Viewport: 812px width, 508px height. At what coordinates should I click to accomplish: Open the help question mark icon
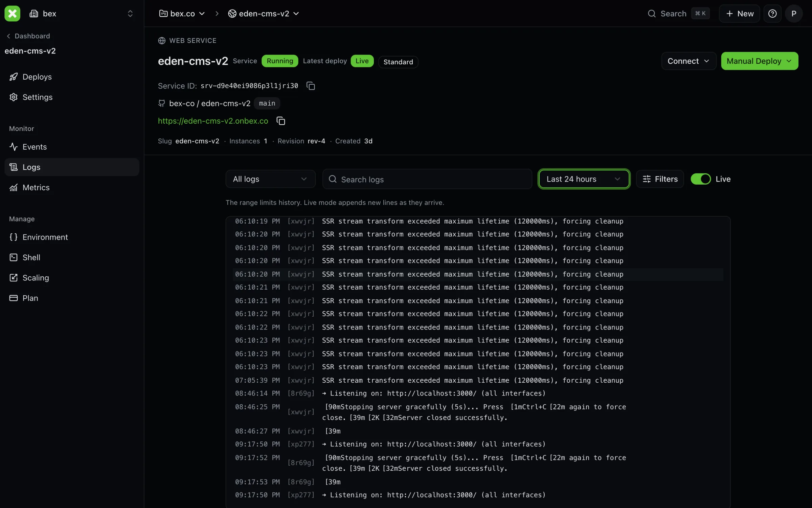click(772, 14)
